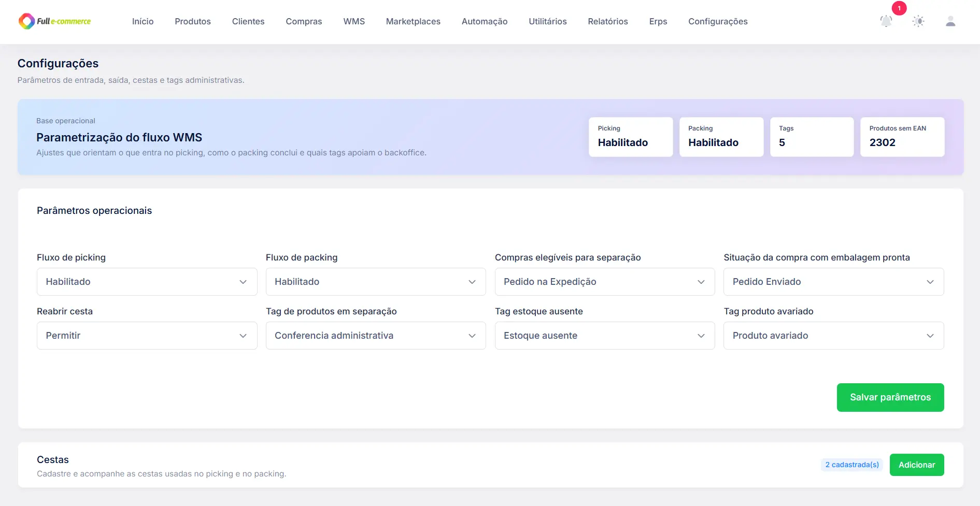Toggle the light/dark theme sun icon
Viewport: 980px width, 506px height.
pos(918,21)
